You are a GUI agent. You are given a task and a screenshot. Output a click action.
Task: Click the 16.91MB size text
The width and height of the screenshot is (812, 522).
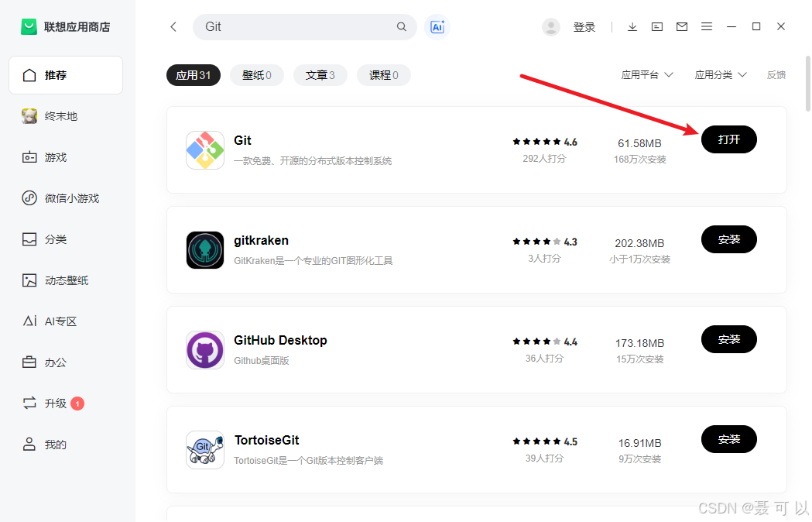(639, 443)
